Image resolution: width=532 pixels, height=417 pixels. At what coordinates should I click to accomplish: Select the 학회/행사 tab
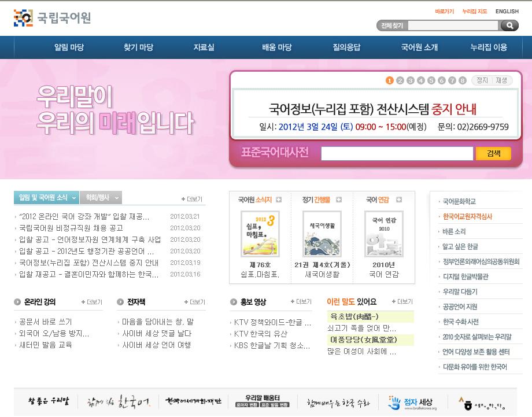[101, 197]
